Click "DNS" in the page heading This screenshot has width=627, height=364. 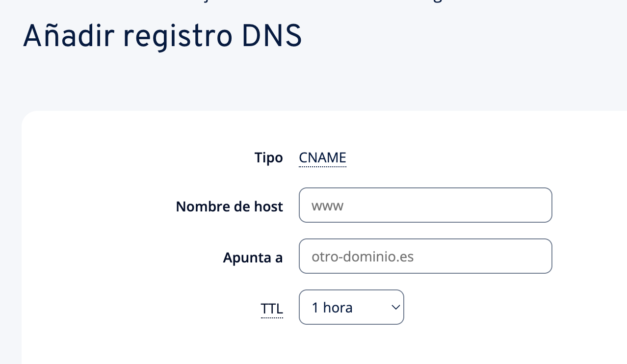(271, 37)
